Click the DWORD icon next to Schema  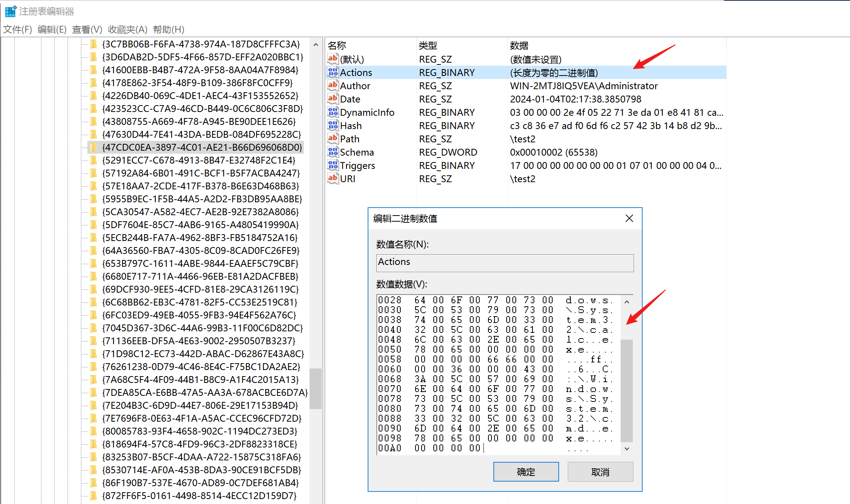333,152
